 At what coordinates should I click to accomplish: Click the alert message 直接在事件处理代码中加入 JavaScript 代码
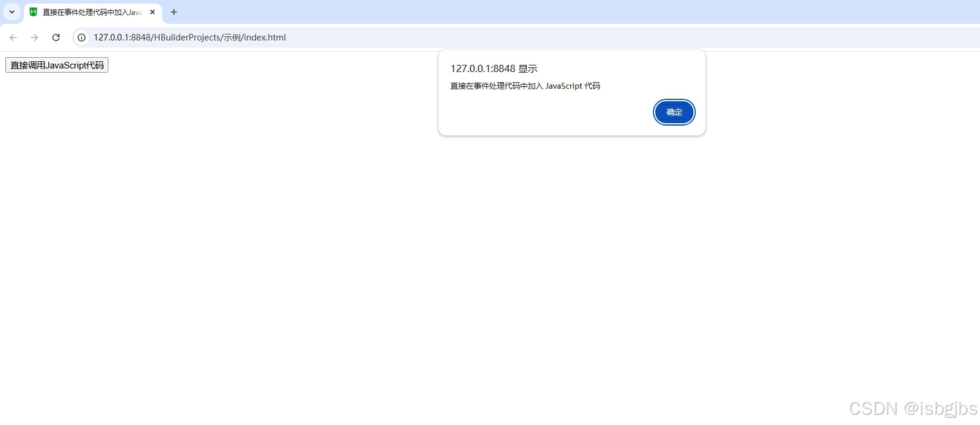[x=525, y=86]
